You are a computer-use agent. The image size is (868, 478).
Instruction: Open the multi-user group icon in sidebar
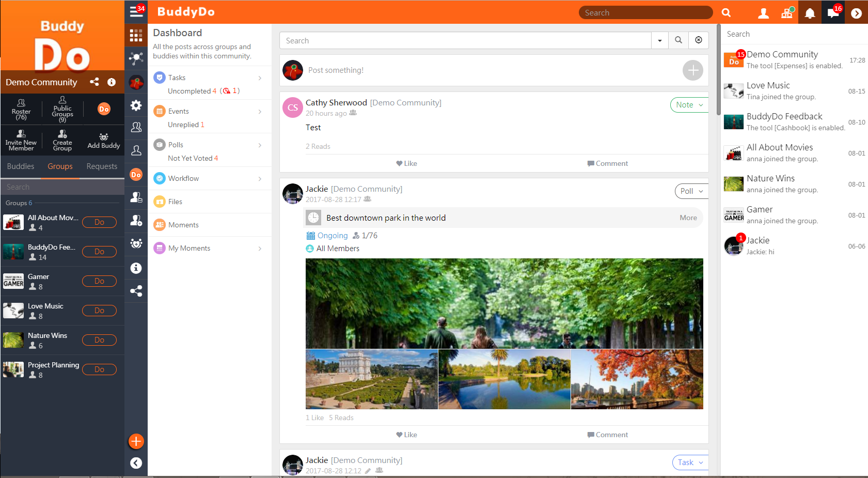pyautogui.click(x=136, y=127)
